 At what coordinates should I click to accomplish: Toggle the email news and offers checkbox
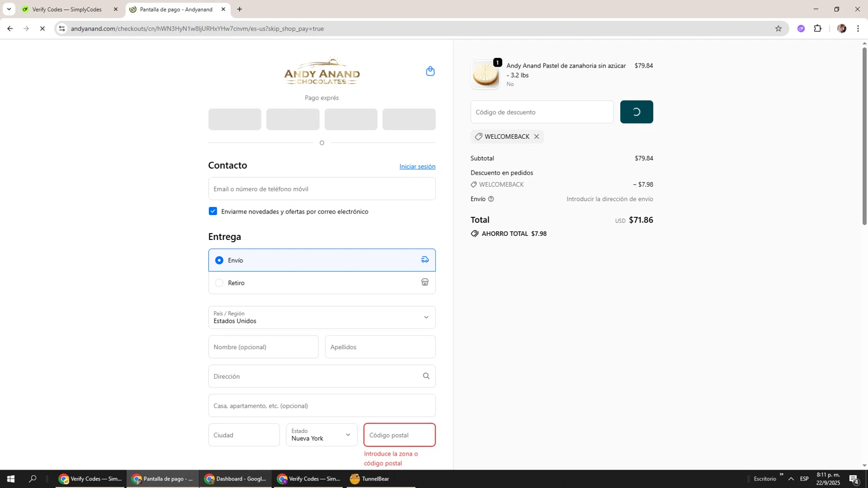click(213, 211)
